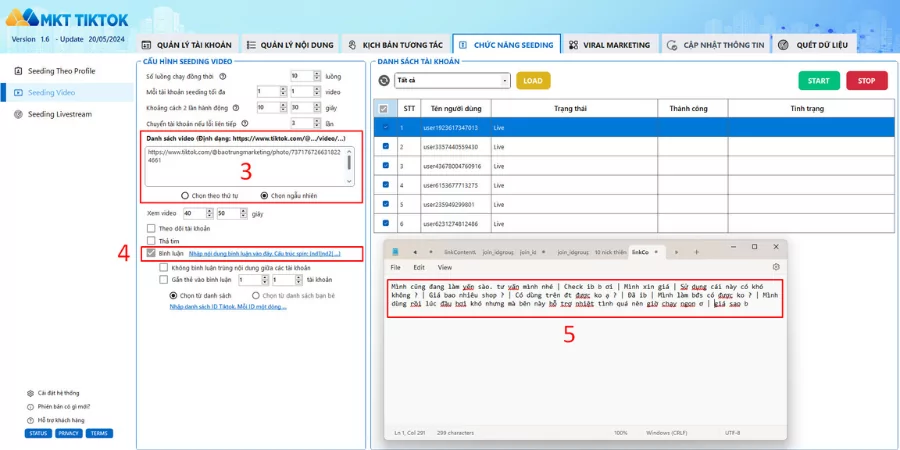Click the TERMS button at the bottom left

[x=99, y=433]
